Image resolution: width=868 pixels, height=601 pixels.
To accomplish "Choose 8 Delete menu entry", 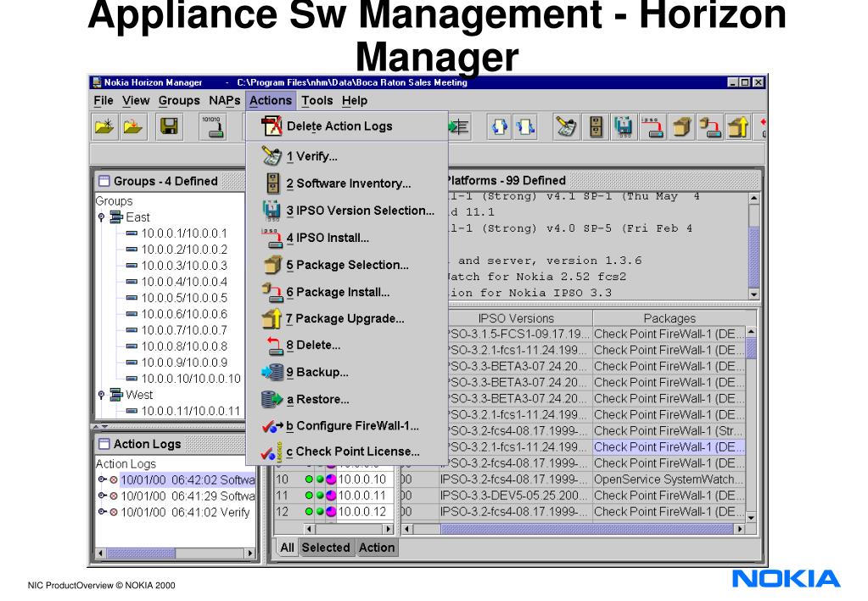I will (x=347, y=345).
